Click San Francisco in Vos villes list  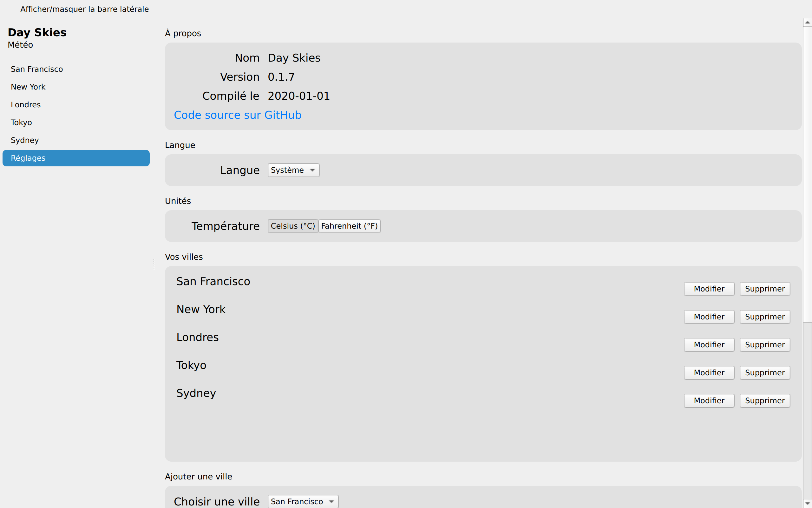tap(213, 281)
